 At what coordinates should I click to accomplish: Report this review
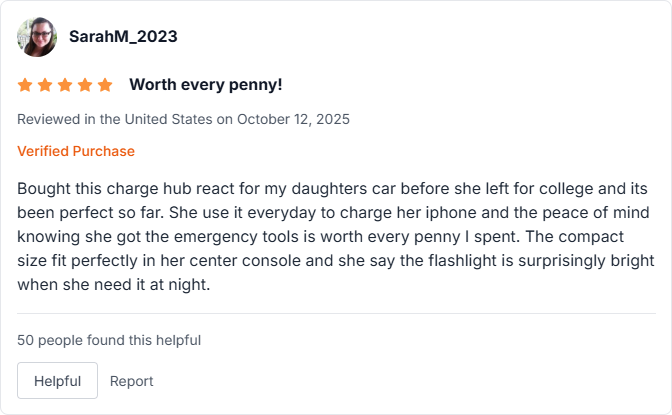pos(132,381)
